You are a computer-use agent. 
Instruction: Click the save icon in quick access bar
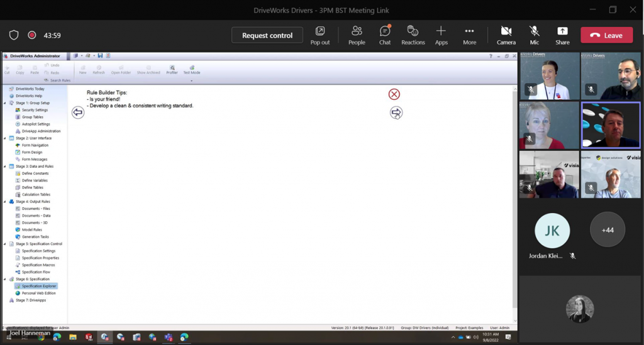point(100,56)
